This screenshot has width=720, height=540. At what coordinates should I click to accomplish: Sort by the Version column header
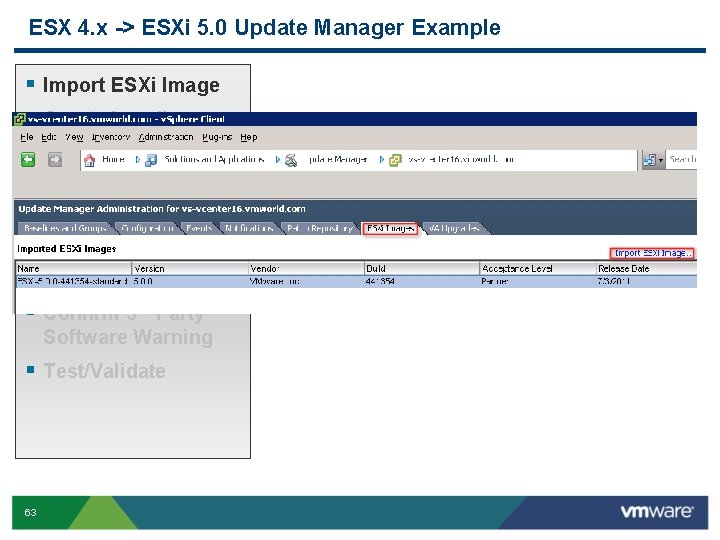coord(190,268)
